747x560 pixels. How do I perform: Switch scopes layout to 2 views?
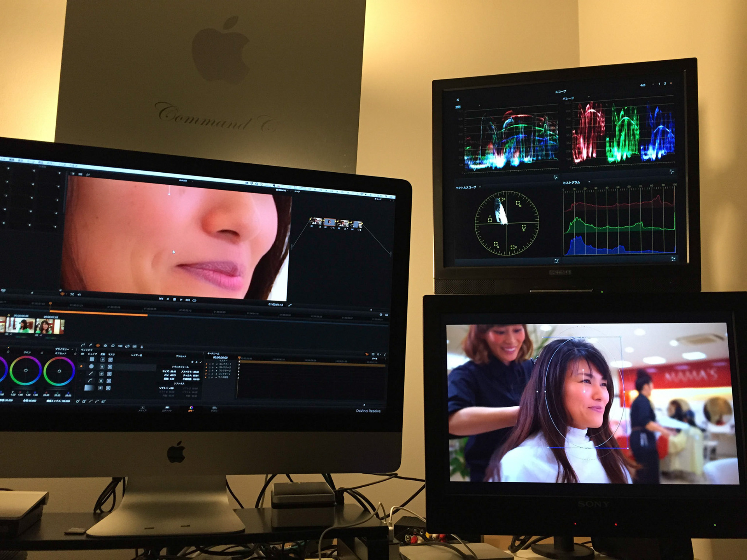(x=665, y=84)
